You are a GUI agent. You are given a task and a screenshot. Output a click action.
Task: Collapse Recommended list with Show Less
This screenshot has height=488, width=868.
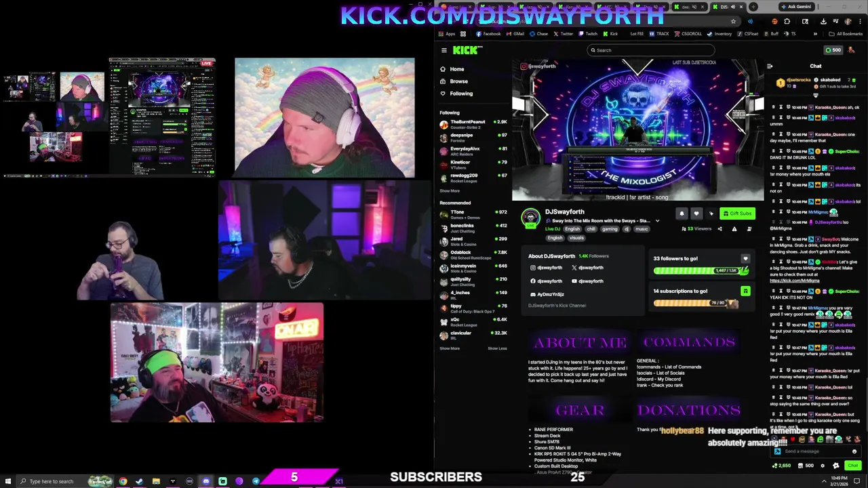click(x=497, y=348)
